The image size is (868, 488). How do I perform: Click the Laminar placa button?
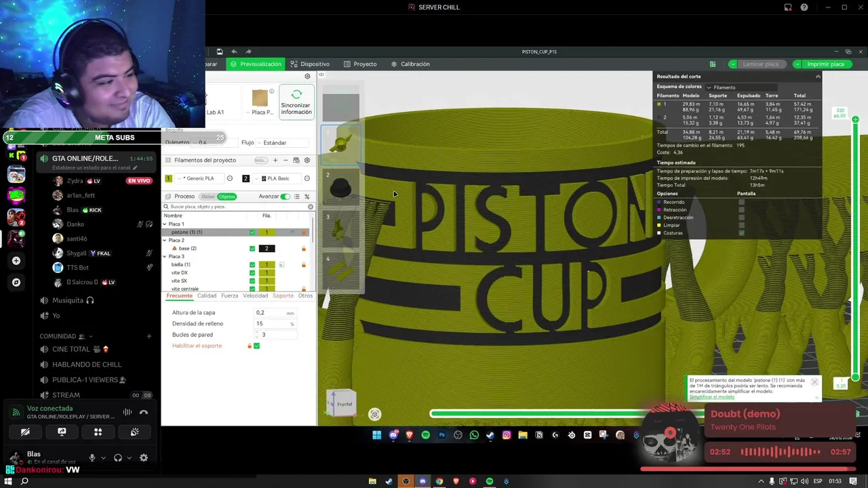pyautogui.click(x=760, y=64)
